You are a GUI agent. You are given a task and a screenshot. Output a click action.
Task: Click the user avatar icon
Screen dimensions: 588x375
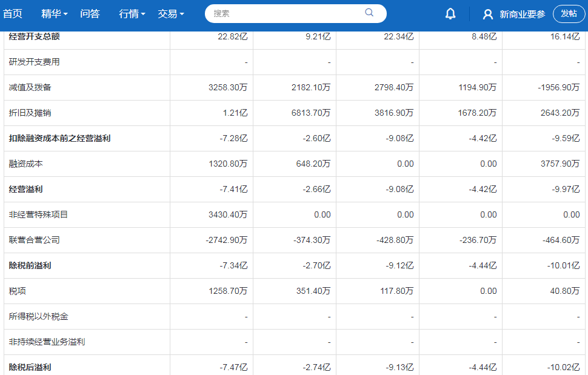(488, 15)
